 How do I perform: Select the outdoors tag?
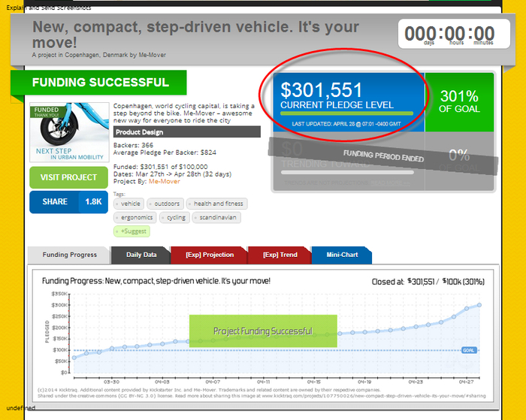pos(165,204)
